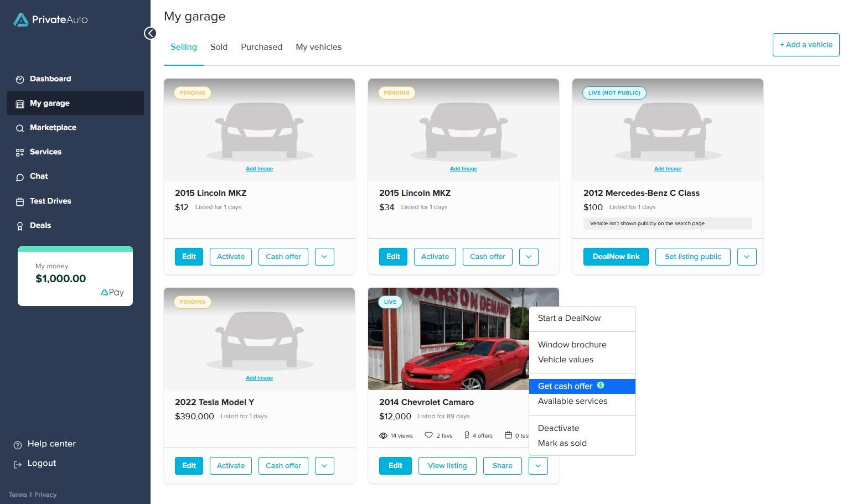The width and height of the screenshot is (853, 504).
Task: Choose Get cash offer in menu
Action: (582, 386)
